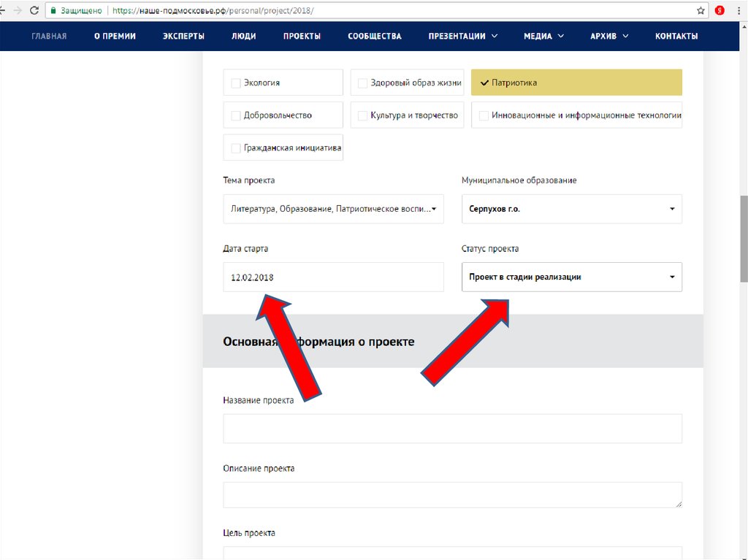Select Культура и творчество checkbox

362,115
